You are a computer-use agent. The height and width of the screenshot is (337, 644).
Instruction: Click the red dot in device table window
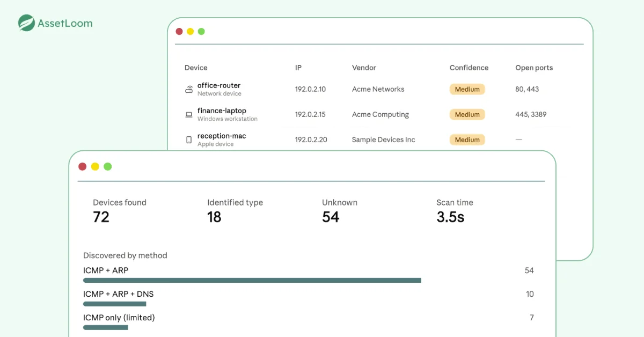[x=179, y=32]
